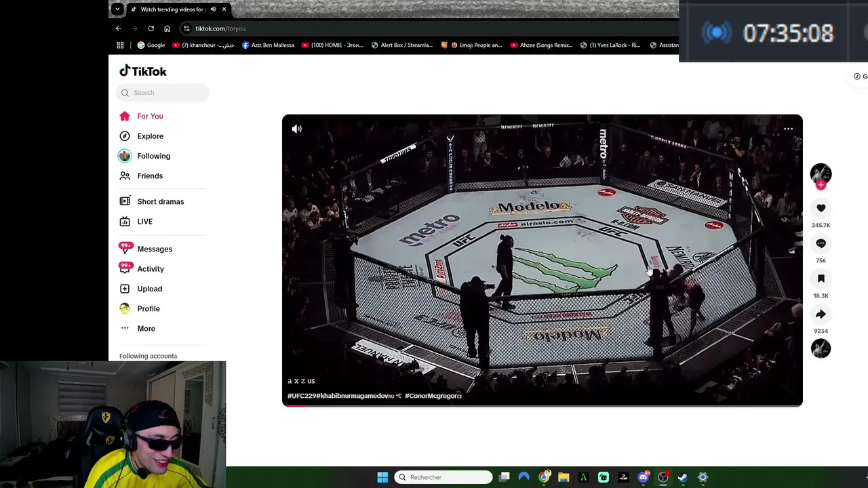Open the tab search dropdown
The image size is (868, 488).
117,9
